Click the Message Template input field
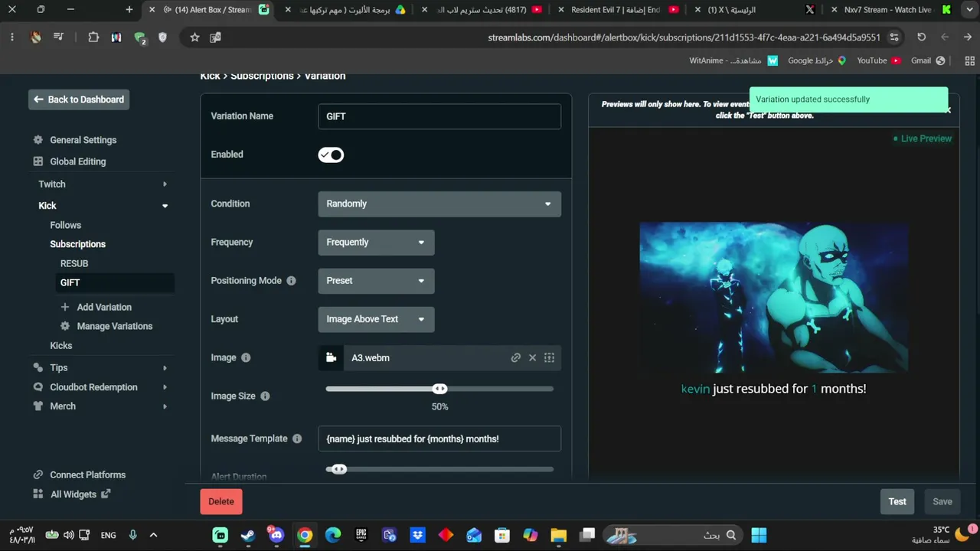 click(x=439, y=439)
